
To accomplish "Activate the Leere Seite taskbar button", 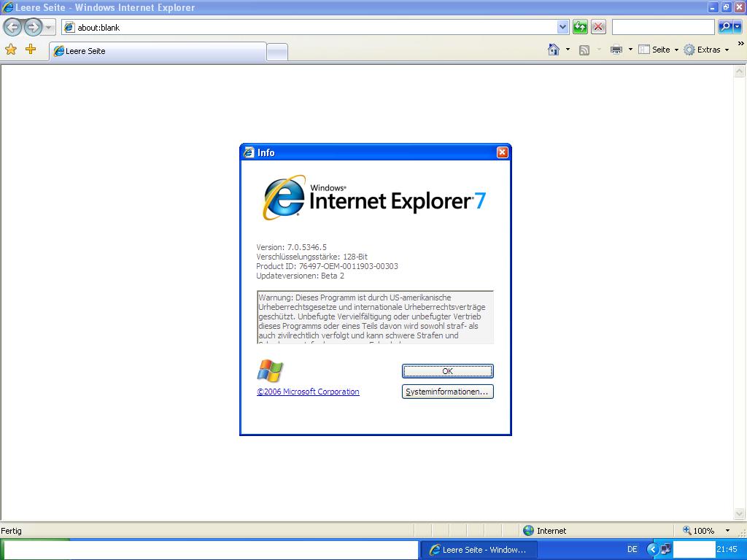I will pos(479,550).
